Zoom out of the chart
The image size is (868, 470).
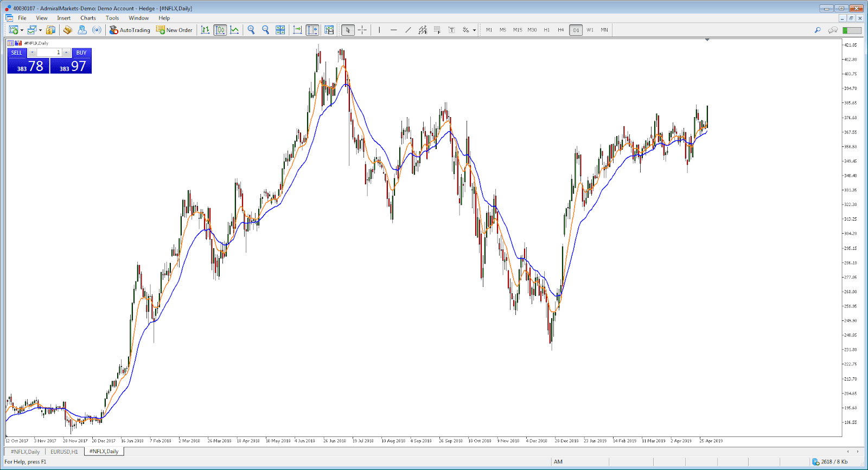[266, 30]
